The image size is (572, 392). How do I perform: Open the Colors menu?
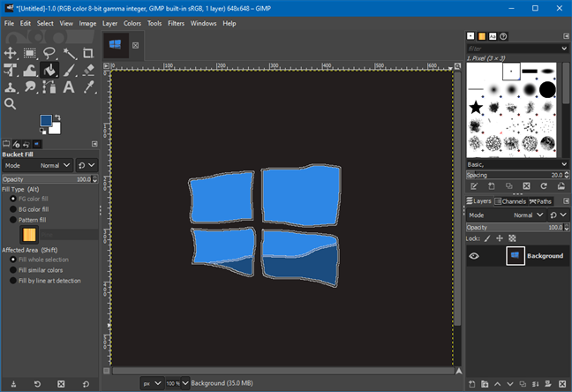pyautogui.click(x=132, y=23)
